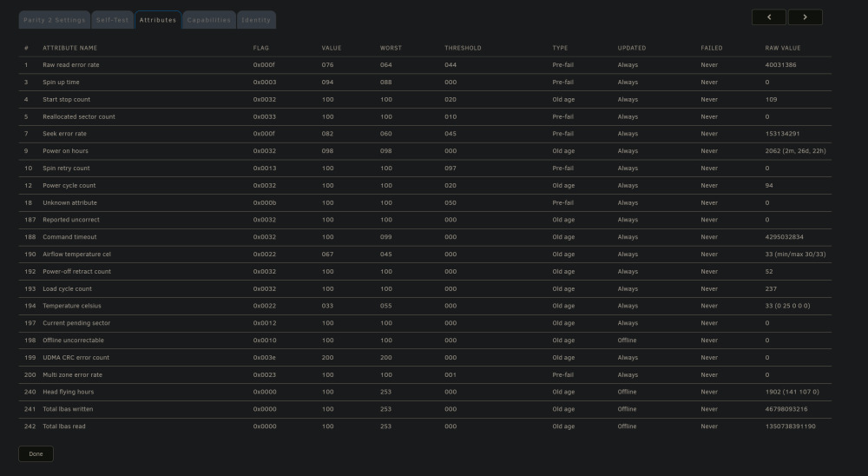
Task: Click raw value 46798093216
Action: (x=786, y=409)
